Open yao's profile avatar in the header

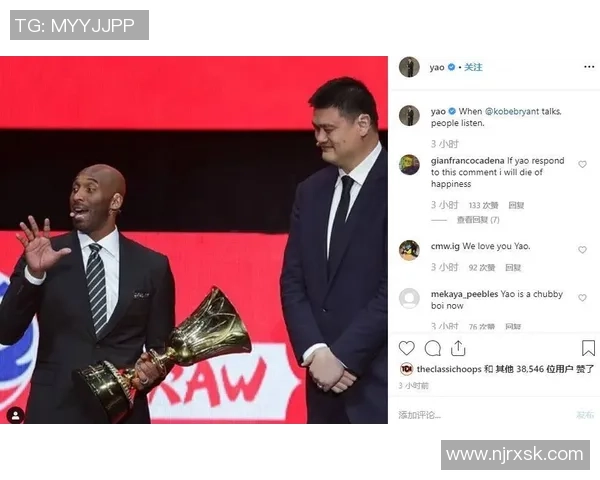409,67
